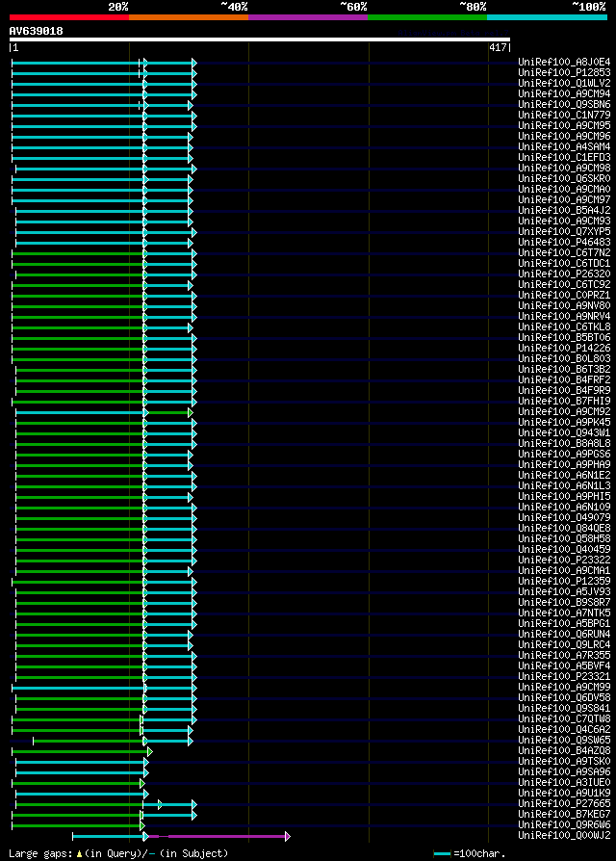Image resolution: width=616 pixels, height=861 pixels.
Task: Open the UniRef100_P23322 hit
Action: pos(564,560)
